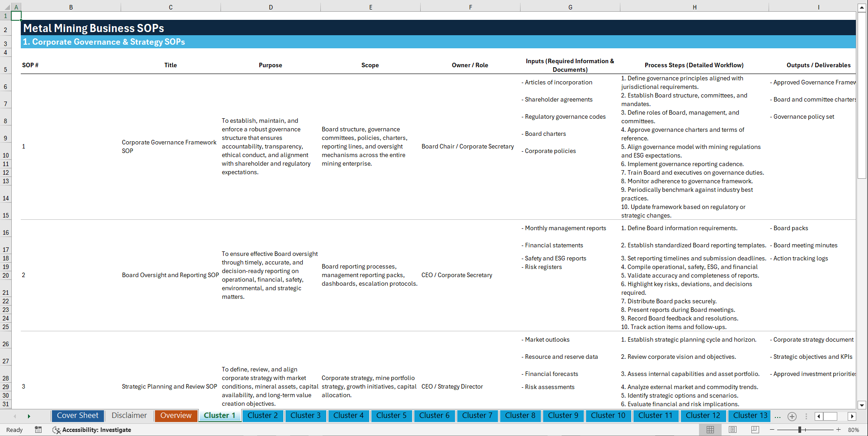Start macro recording from the status bar
The width and height of the screenshot is (868, 436).
pos(38,430)
